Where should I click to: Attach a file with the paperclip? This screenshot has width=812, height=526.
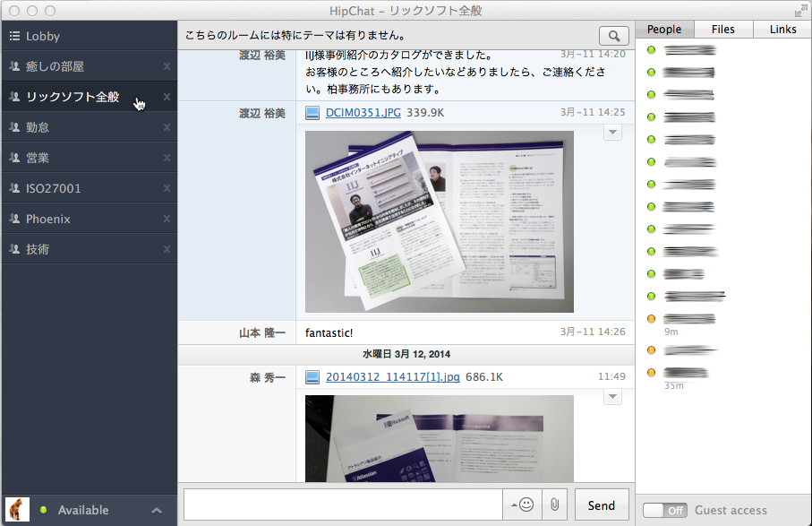[555, 504]
